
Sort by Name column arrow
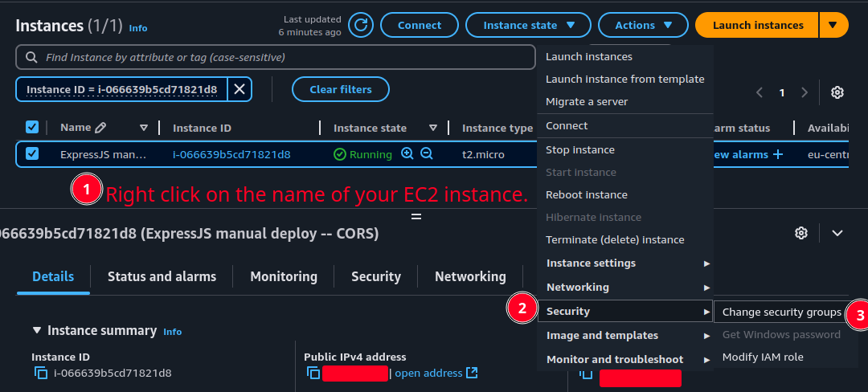coord(144,128)
